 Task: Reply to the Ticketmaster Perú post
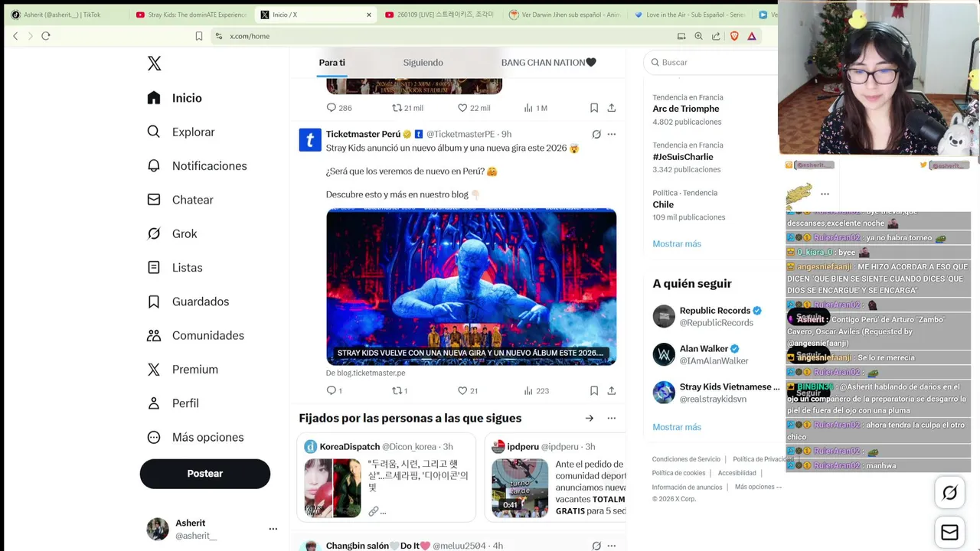(x=332, y=390)
